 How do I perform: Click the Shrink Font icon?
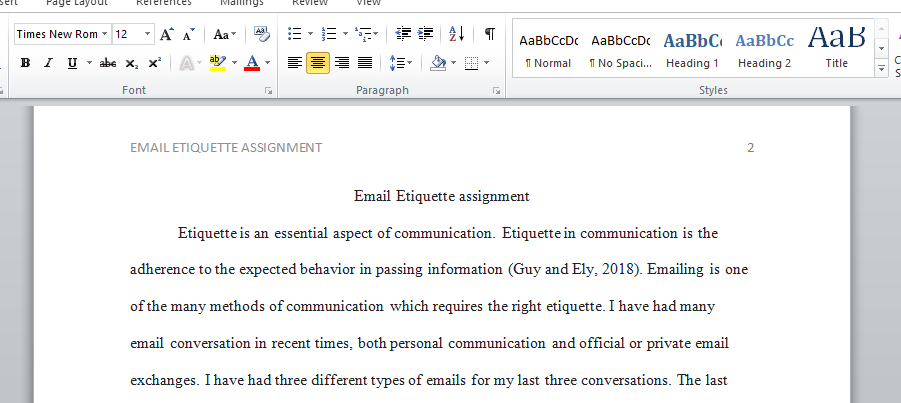(x=188, y=34)
